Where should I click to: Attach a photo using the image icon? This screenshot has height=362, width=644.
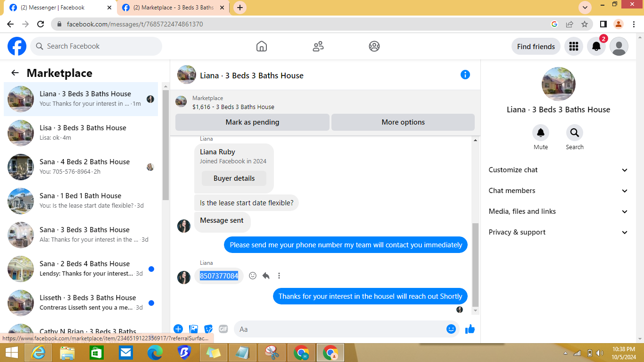(193, 329)
